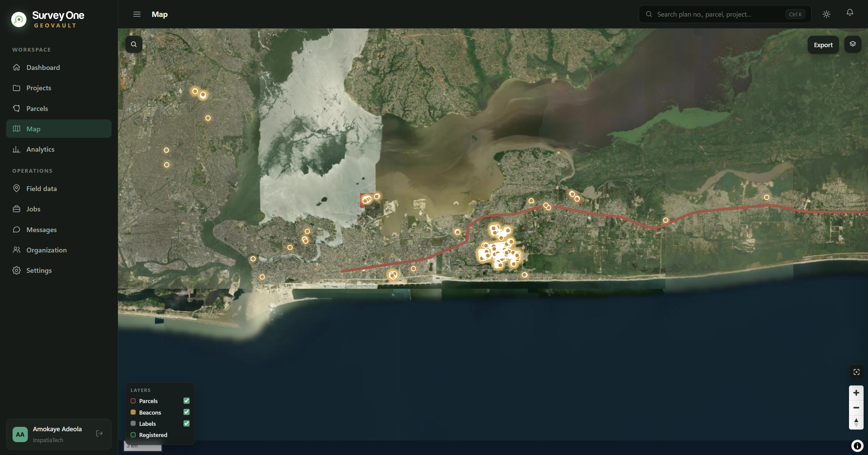
Task: Open Analytics from the workspace menu
Action: point(59,149)
